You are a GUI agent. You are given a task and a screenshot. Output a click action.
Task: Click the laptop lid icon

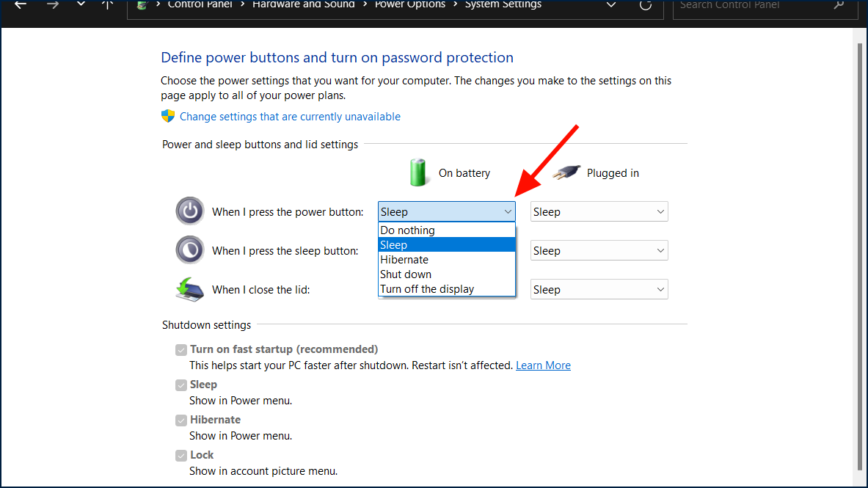(189, 289)
